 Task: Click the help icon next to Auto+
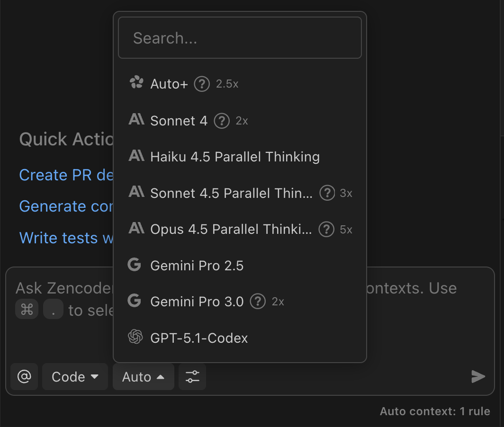click(202, 84)
